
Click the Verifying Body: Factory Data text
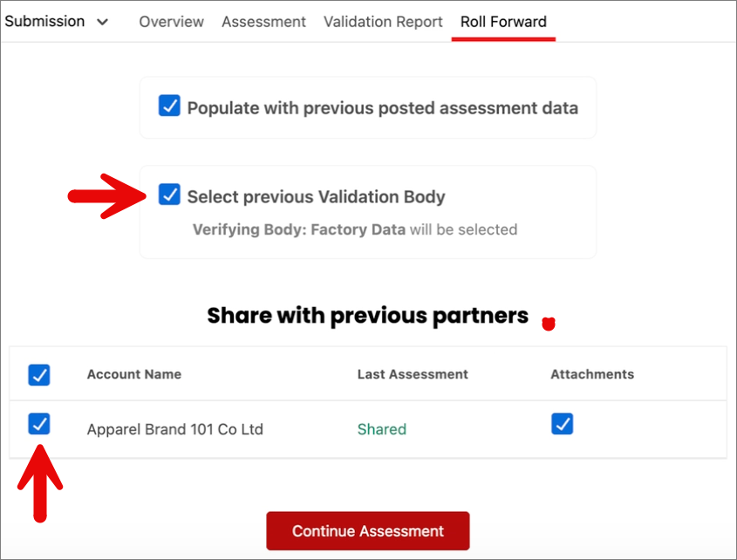(299, 229)
